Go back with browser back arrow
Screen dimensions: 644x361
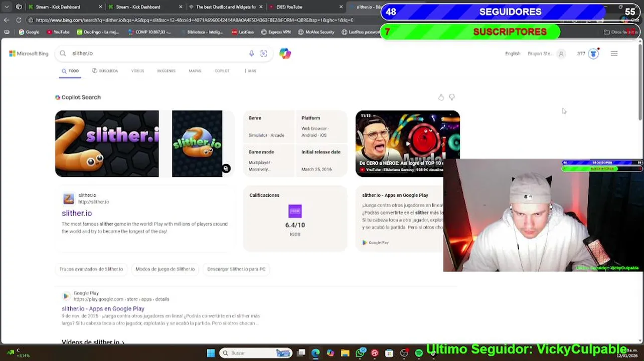coord(7,20)
